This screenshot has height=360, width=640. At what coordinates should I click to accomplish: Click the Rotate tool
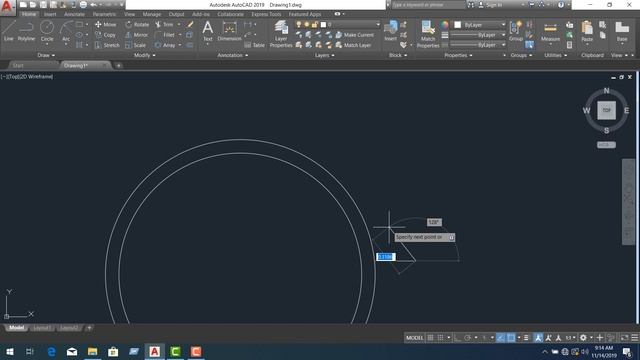click(137, 24)
